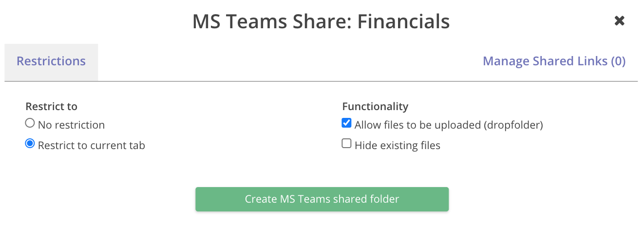Uncheck the Allow files to be uploaded checkbox
644x228 pixels.
coord(346,124)
